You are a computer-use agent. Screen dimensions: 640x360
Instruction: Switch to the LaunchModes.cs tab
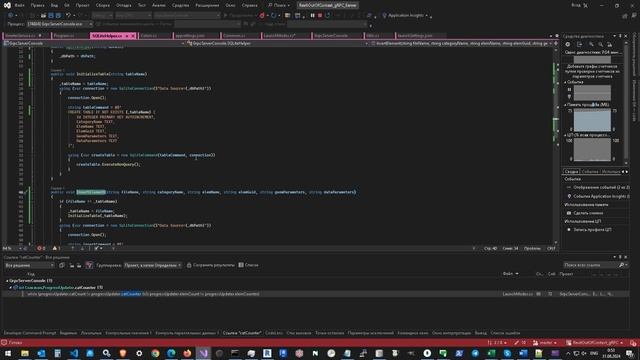pos(279,36)
